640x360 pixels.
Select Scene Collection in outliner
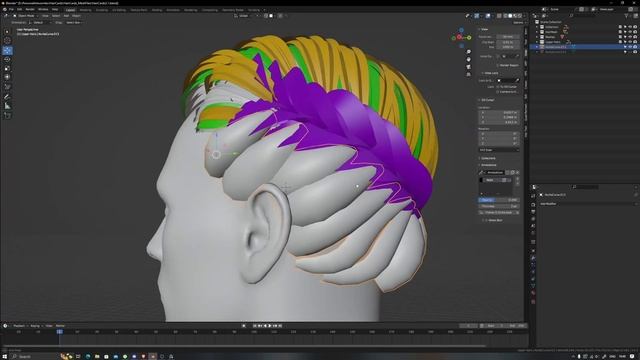pyautogui.click(x=551, y=22)
